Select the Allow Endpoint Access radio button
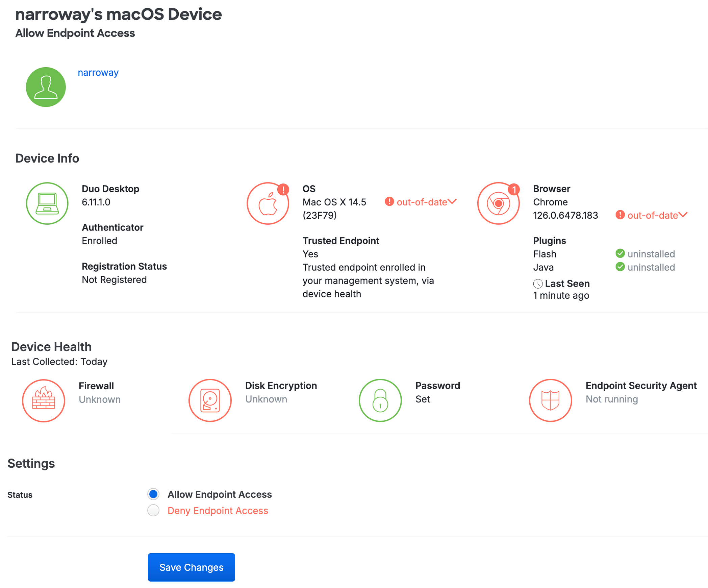The image size is (708, 588). 153,494
